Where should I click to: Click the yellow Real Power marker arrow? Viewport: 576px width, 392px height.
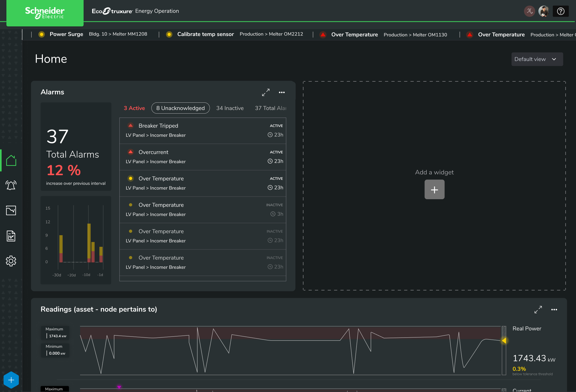[504, 341]
